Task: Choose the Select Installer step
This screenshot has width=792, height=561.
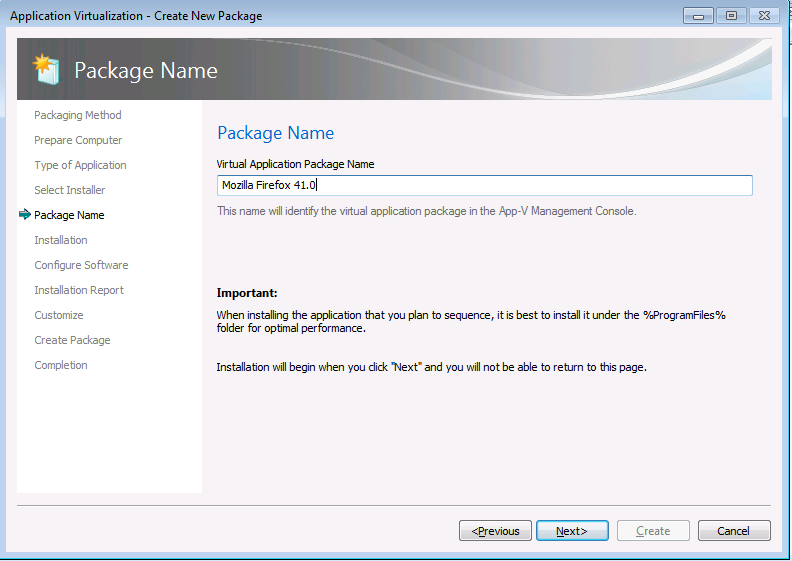Action: coord(70,190)
